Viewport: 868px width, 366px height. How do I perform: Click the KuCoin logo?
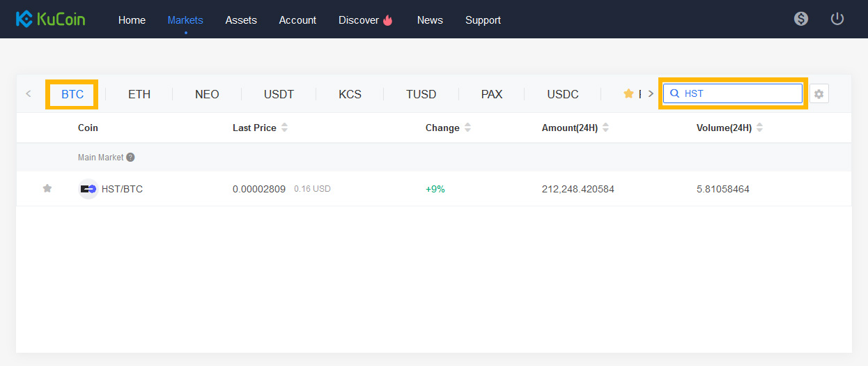tap(50, 19)
